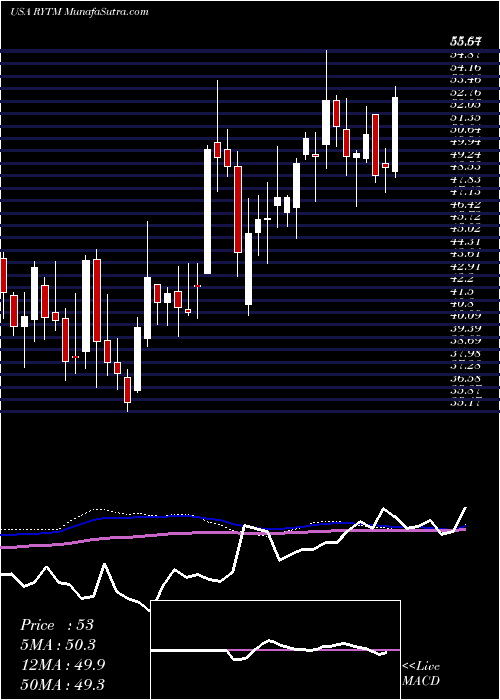Screen dimensions: 500x700
Task: Click the '46.42' price axis label
Action: (466, 204)
